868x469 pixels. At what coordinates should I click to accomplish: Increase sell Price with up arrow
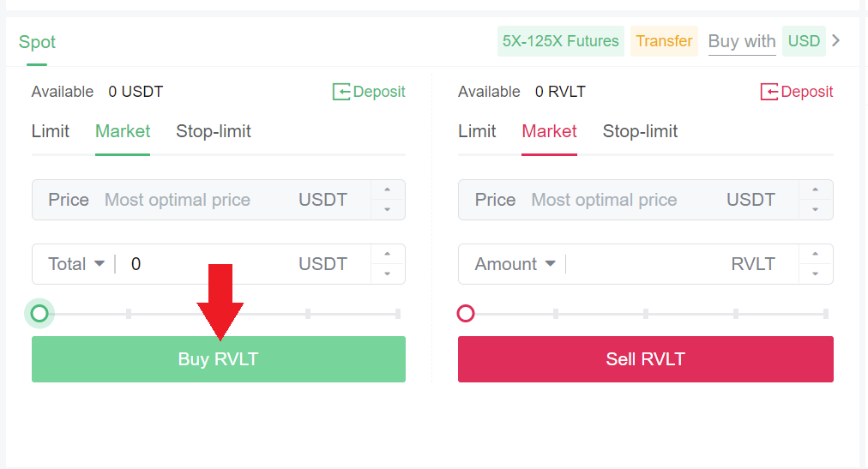click(x=816, y=190)
